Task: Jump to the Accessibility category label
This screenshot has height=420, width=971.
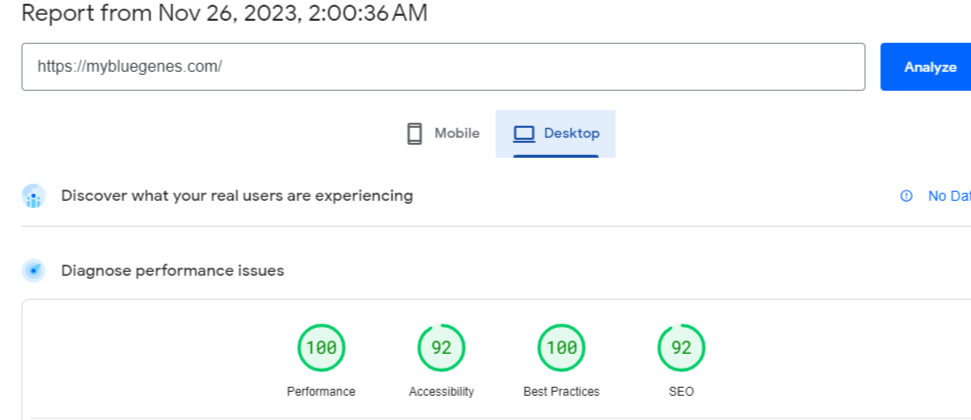Action: click(441, 392)
